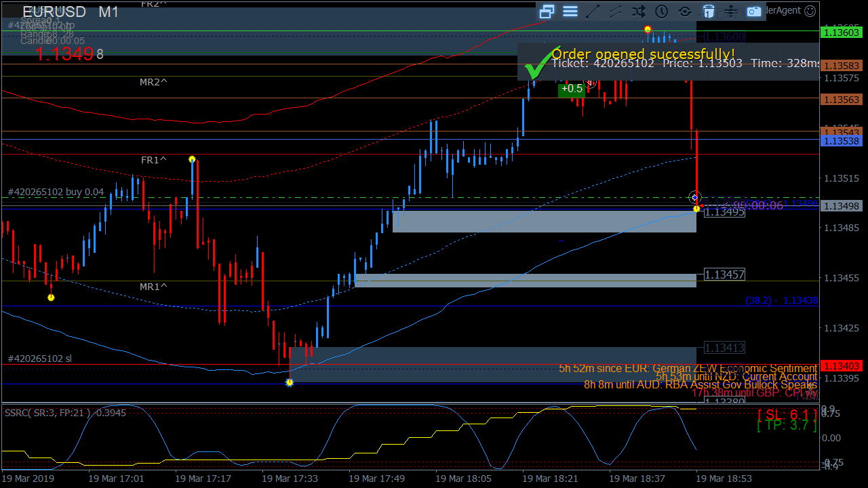Click the green +0.5 profit label
Screen dimensions: 868x488
(x=571, y=89)
